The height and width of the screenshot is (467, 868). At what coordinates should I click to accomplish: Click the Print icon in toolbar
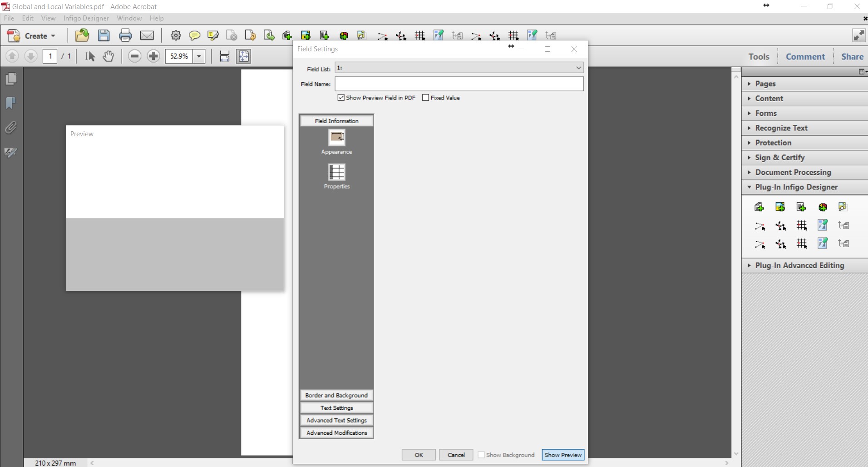[125, 35]
